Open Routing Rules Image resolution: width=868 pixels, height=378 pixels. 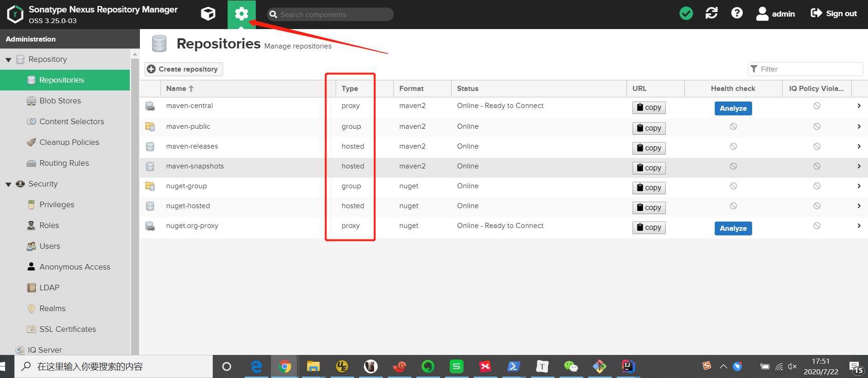[65, 163]
